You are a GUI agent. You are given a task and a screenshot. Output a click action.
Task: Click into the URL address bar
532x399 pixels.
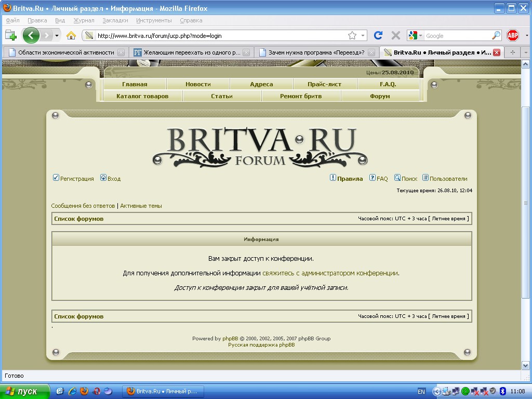218,36
